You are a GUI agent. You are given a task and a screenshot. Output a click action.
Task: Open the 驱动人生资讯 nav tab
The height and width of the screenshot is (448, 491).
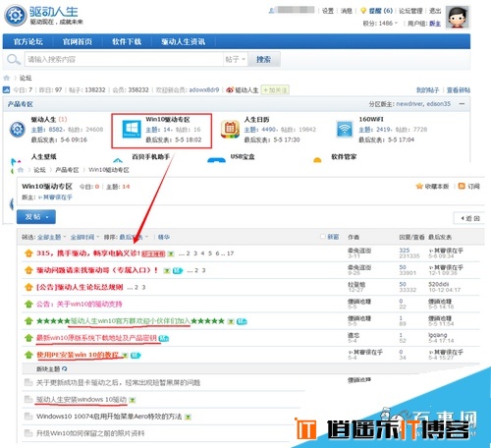[183, 41]
